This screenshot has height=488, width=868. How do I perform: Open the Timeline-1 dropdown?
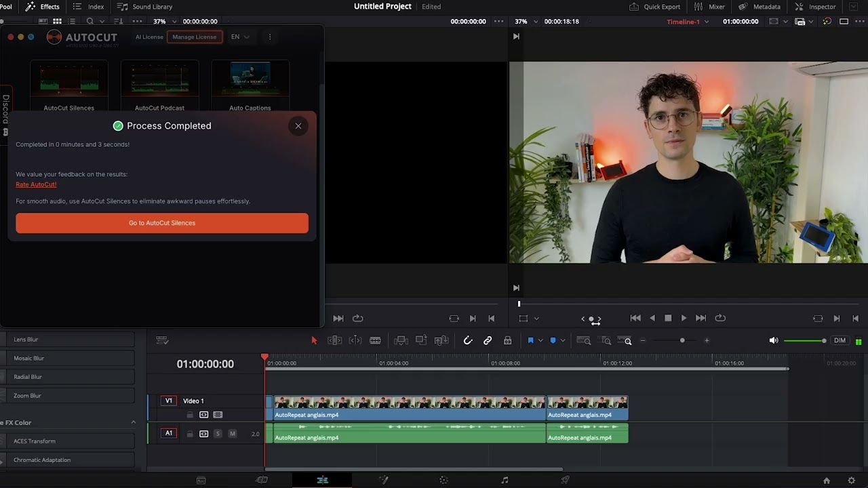tap(707, 21)
